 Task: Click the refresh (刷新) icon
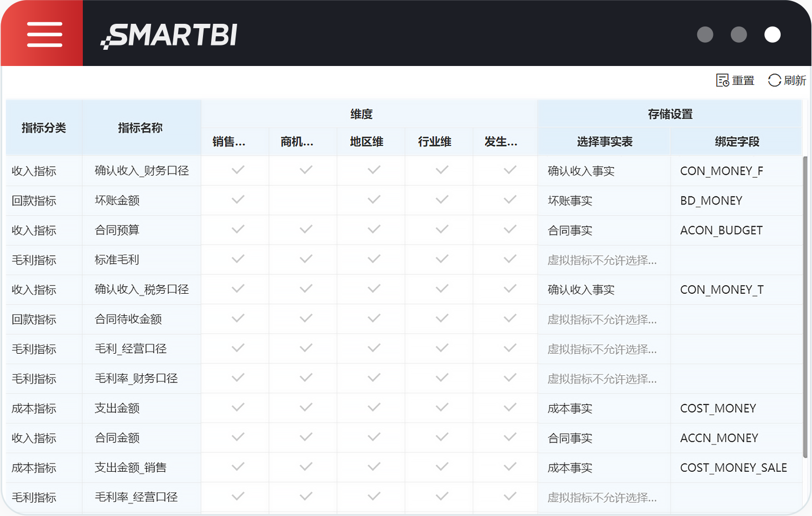pyautogui.click(x=774, y=81)
